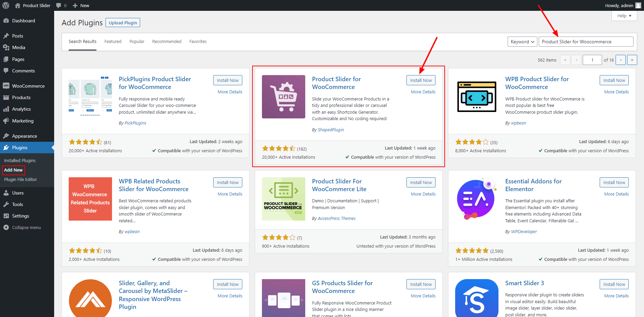Open Appearance using the paintbrush icon
Image resolution: width=644 pixels, height=317 pixels.
(x=6, y=136)
